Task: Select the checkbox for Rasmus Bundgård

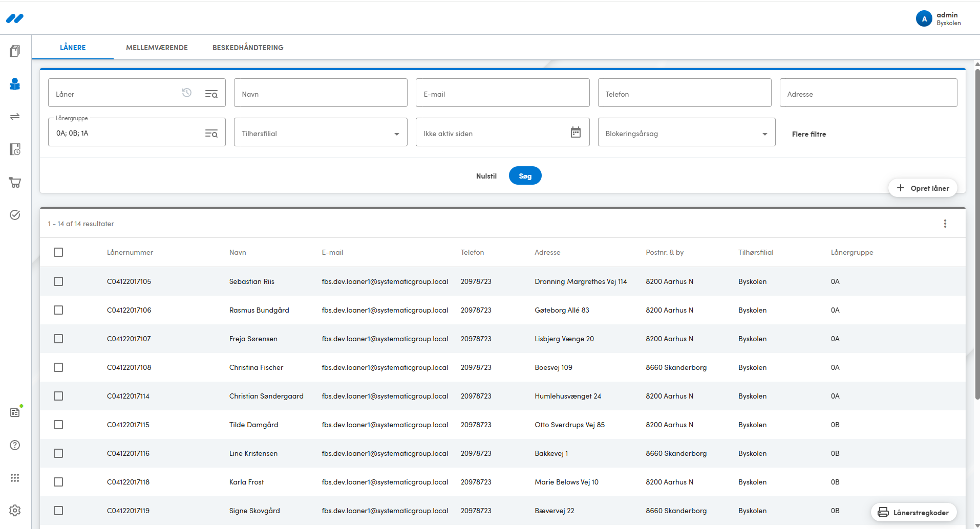Action: click(58, 310)
